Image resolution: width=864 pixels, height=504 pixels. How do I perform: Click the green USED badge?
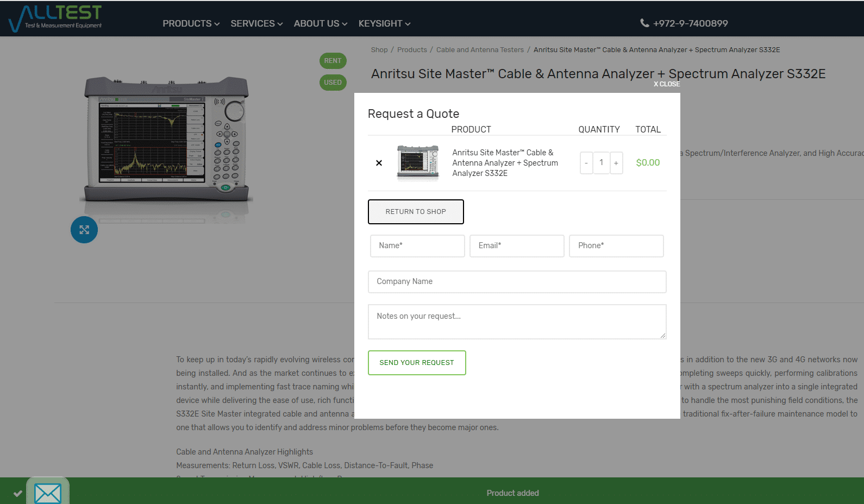pyautogui.click(x=333, y=83)
